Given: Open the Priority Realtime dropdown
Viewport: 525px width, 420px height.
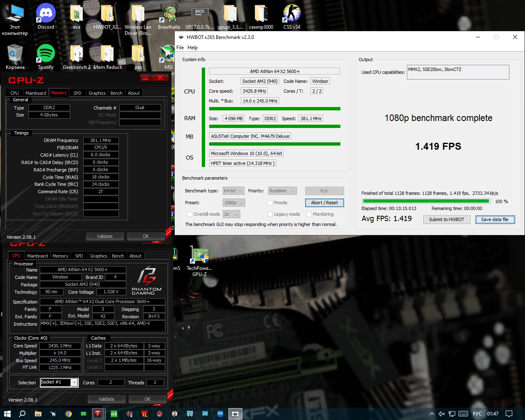Looking at the screenshot, I should 282,191.
